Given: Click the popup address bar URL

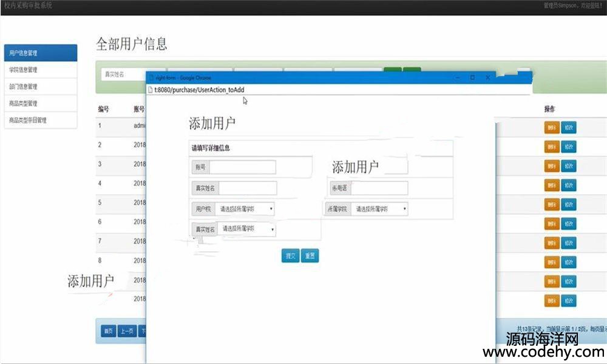Looking at the screenshot, I should (x=199, y=90).
